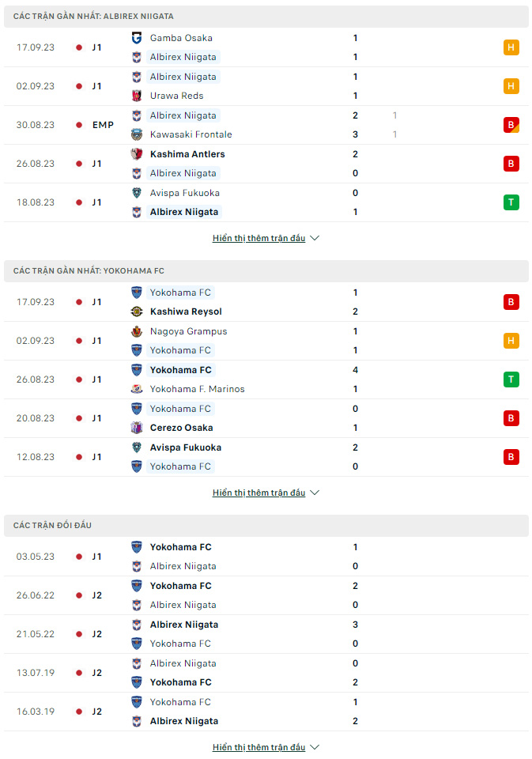Click the Yokohama F. Marinos logo
This screenshot has width=532, height=759.
coord(137,389)
